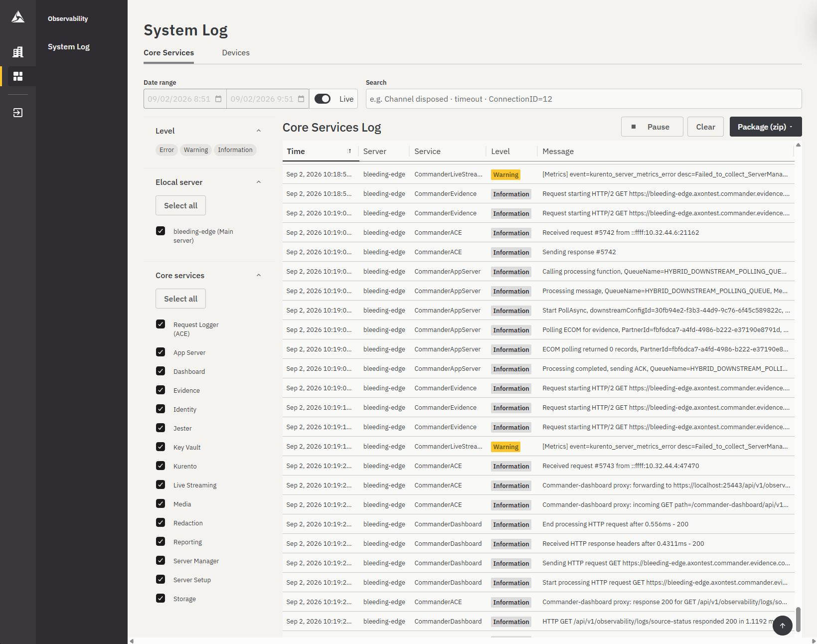
Task: Pause the live log
Action: (x=652, y=127)
